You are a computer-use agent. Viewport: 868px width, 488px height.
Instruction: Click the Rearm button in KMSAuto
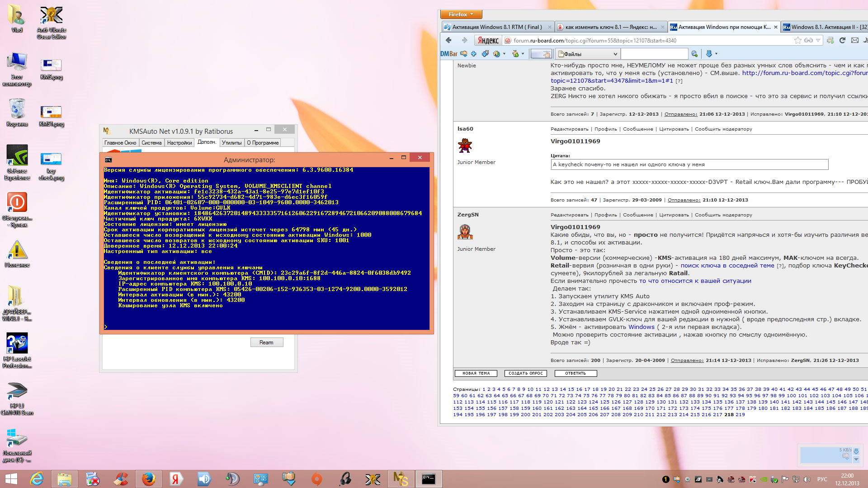click(x=266, y=343)
